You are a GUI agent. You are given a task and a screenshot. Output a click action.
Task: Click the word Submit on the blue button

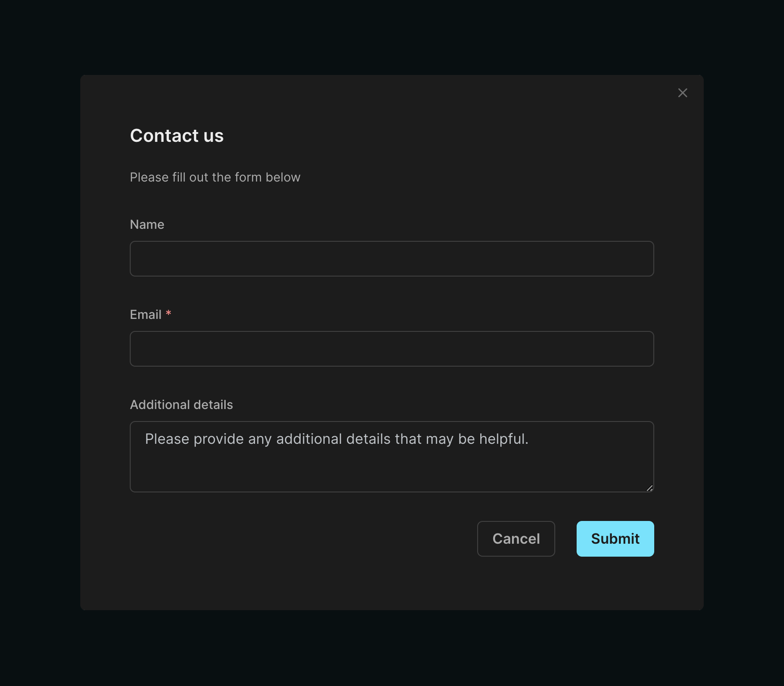pos(615,539)
